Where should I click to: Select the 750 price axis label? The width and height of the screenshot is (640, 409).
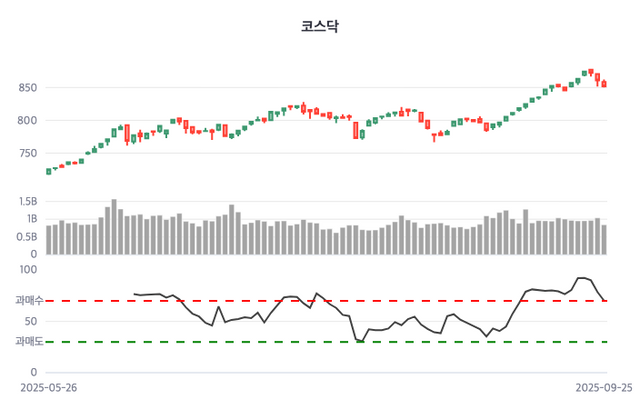(x=27, y=153)
